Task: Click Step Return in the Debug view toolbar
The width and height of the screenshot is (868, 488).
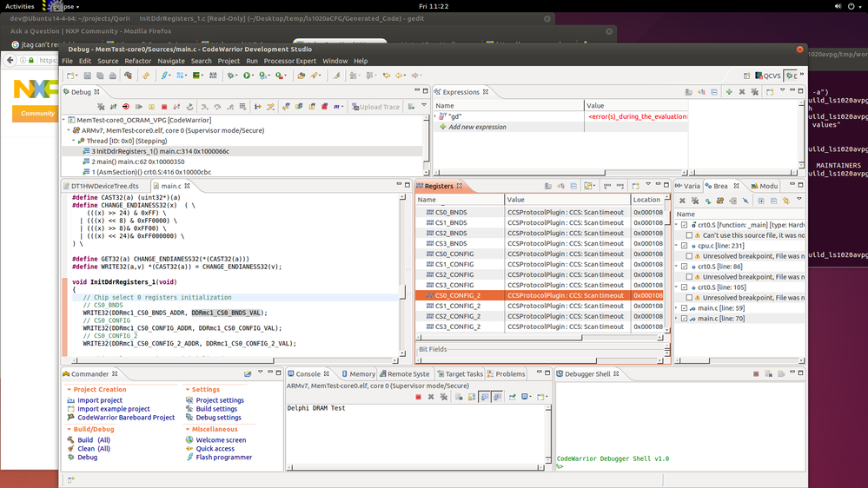Action: tap(229, 107)
